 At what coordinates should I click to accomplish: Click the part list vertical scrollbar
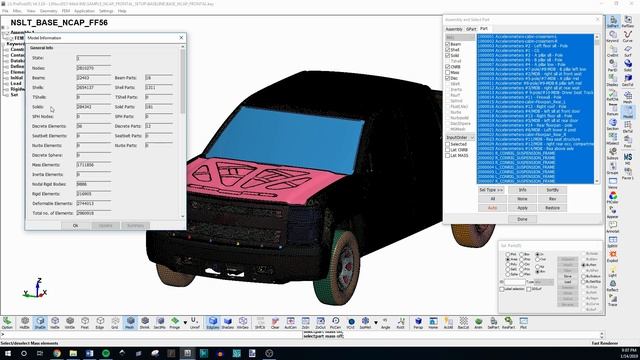597,109
